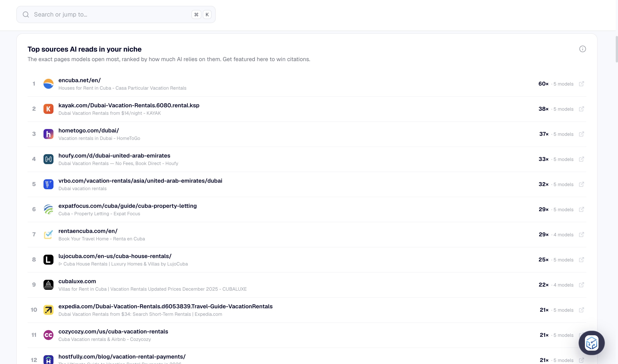Screen dimensions: 618x364
Task: Click the info icon beside Top sources heading
Action: (582, 49)
